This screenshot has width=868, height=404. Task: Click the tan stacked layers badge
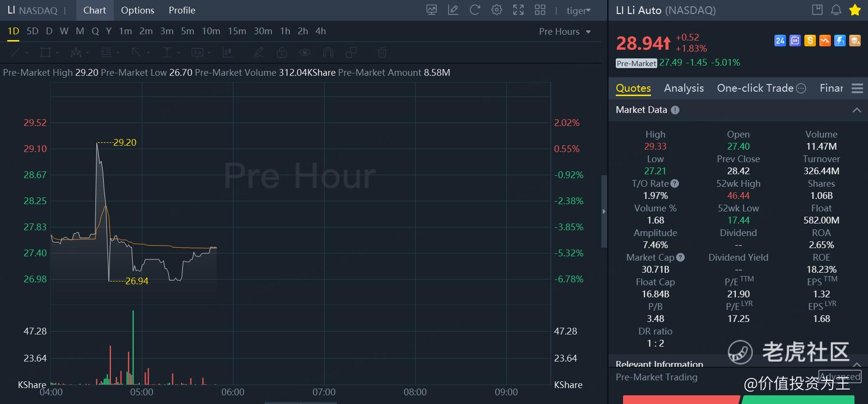(x=855, y=41)
